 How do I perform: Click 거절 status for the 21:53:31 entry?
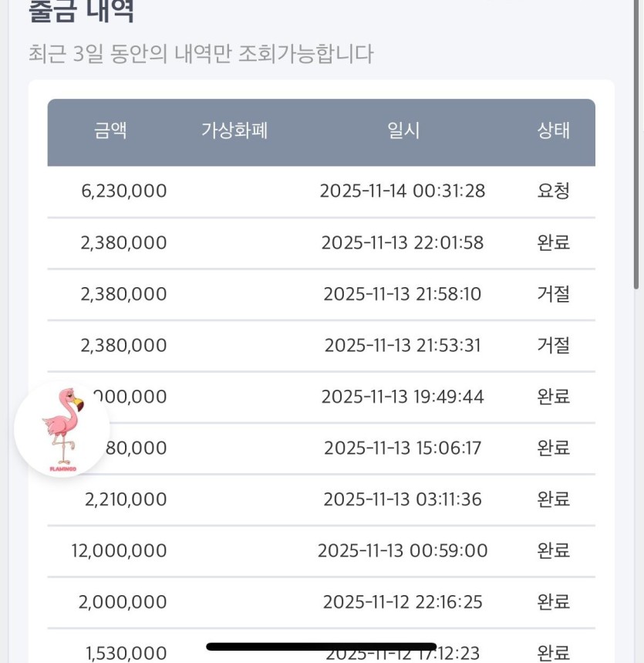click(553, 345)
